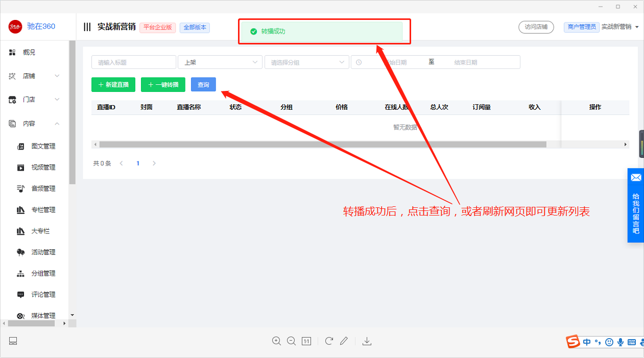Click the 音频管理 icon
The width and height of the screenshot is (644, 358).
pyautogui.click(x=21, y=188)
